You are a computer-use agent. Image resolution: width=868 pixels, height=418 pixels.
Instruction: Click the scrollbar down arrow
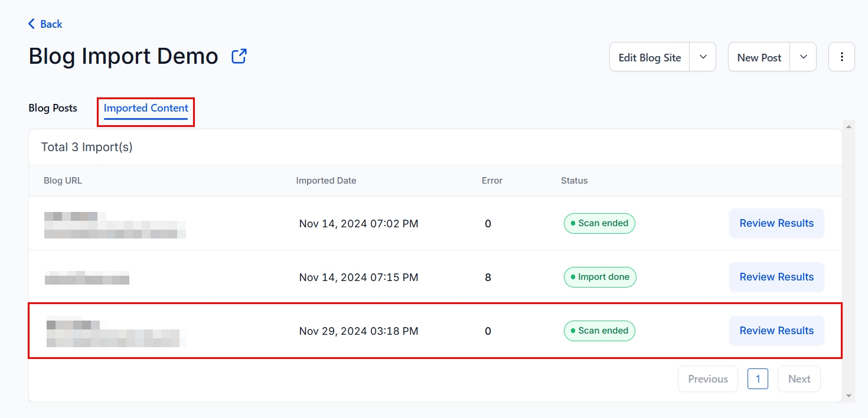click(849, 396)
